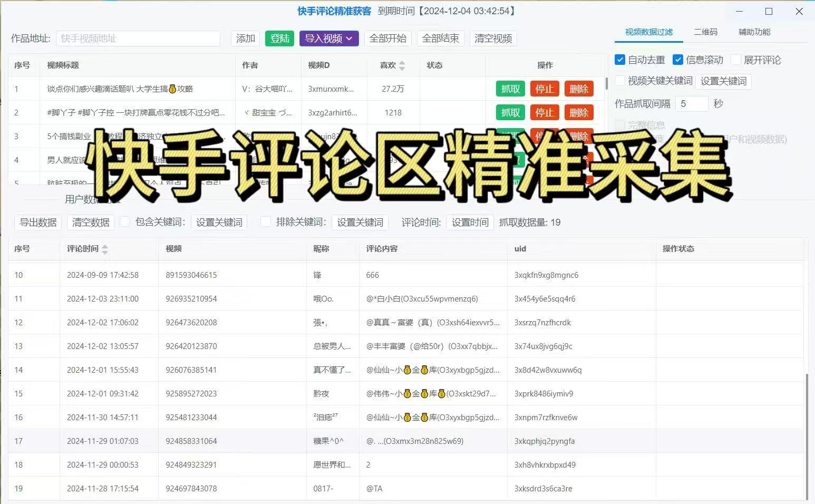The height and width of the screenshot is (504, 815).
Task: Click the 导出数据 button
Action: point(38,222)
